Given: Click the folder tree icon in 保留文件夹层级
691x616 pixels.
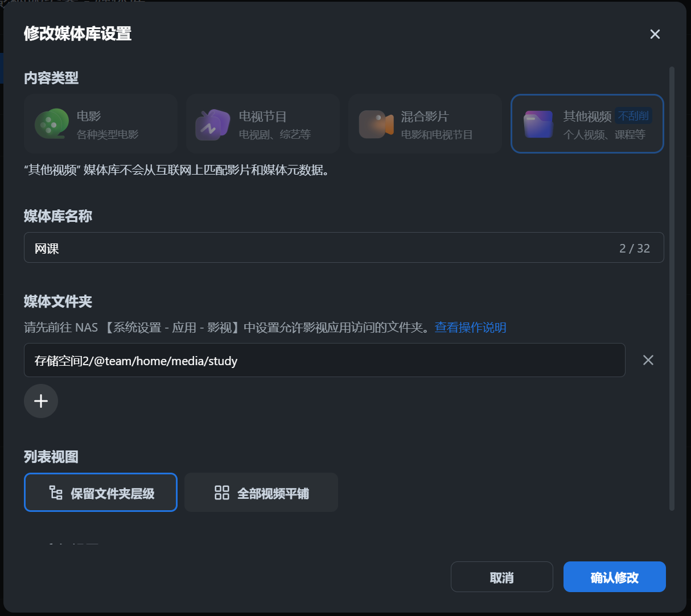Looking at the screenshot, I should pyautogui.click(x=56, y=493).
